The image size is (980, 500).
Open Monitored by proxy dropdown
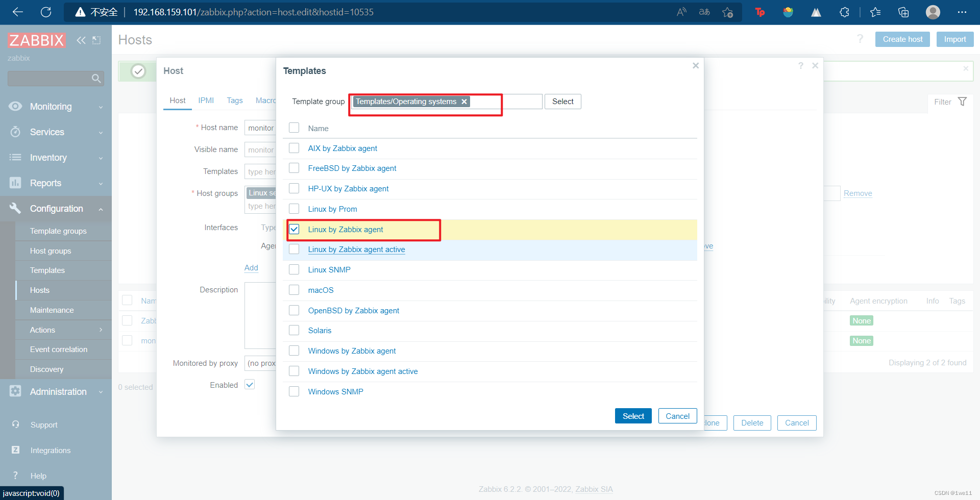(260, 363)
